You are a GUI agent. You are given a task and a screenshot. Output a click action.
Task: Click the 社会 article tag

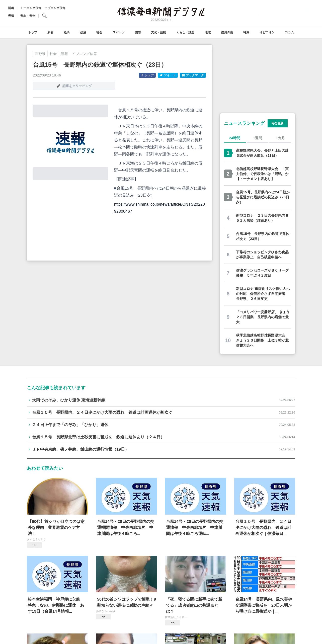coord(53,54)
